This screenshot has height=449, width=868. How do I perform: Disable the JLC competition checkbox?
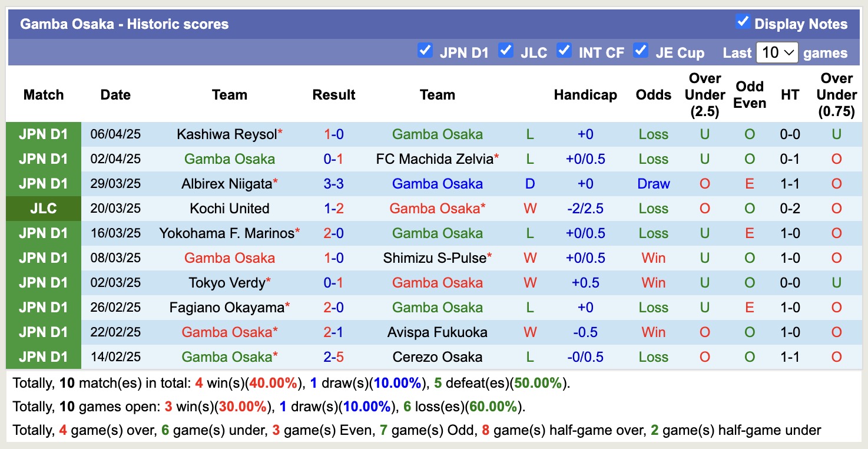pyautogui.click(x=505, y=51)
